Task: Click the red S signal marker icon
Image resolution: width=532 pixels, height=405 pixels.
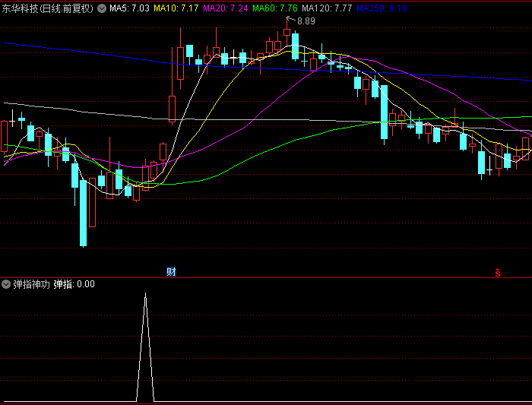Action: pos(497,272)
